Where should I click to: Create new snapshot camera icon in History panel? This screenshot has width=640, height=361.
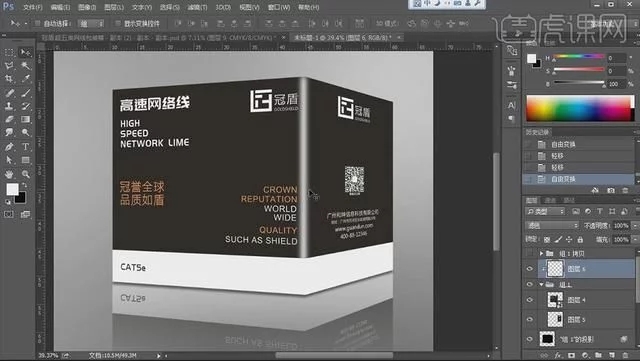pos(611,190)
